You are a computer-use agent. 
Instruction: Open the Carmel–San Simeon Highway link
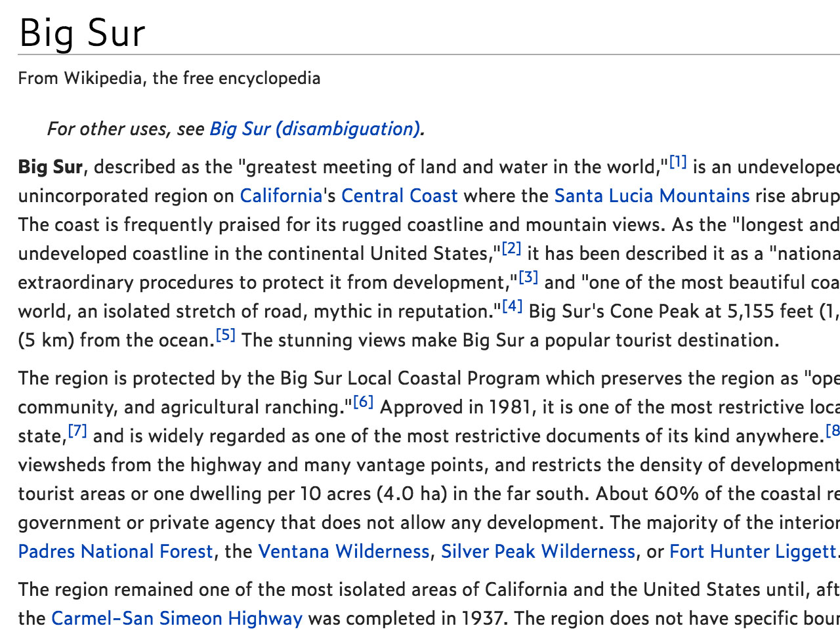[177, 618]
